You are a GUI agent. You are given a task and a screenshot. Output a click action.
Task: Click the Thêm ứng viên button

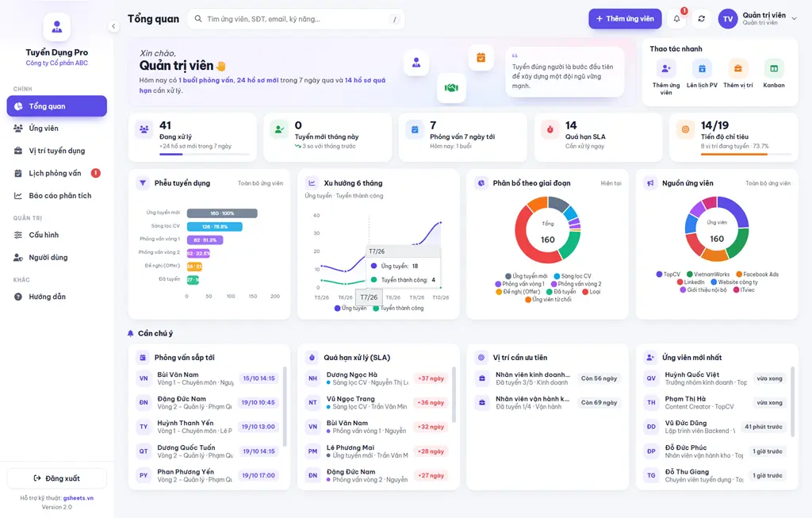tap(625, 19)
